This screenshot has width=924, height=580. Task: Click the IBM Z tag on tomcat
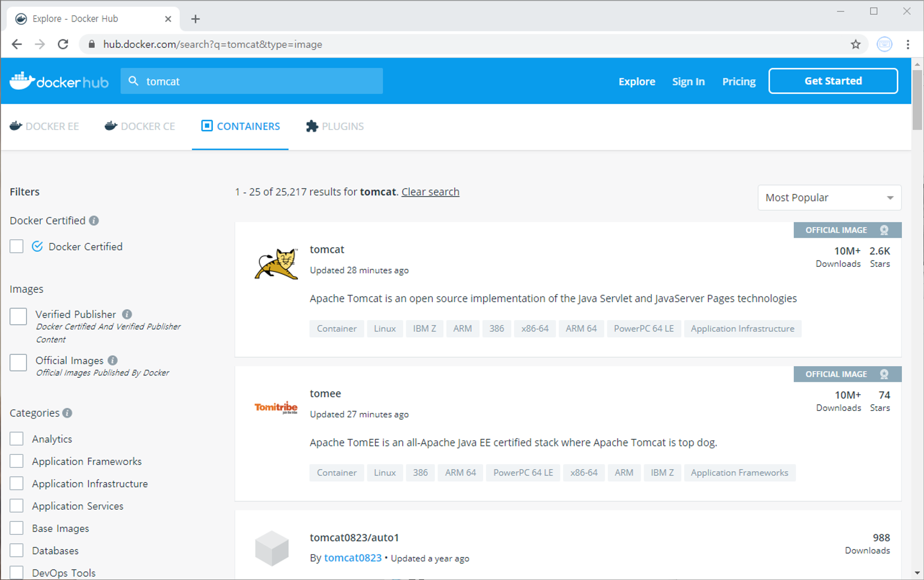tap(425, 328)
